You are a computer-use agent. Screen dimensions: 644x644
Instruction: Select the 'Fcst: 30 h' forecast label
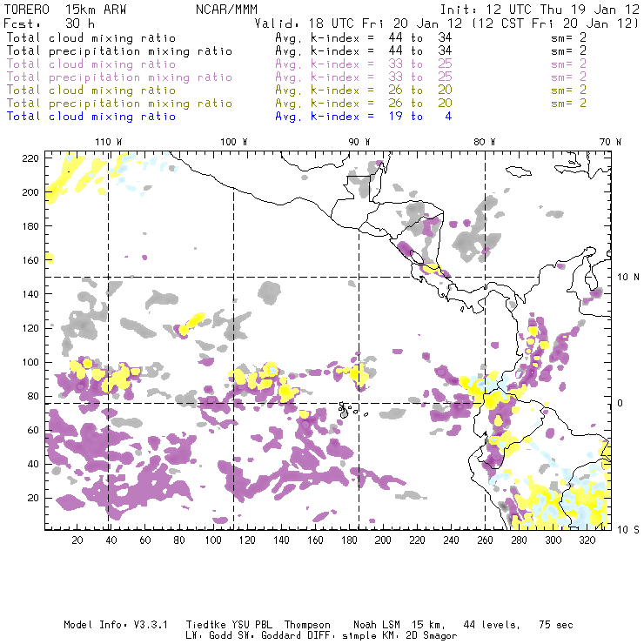(49, 23)
